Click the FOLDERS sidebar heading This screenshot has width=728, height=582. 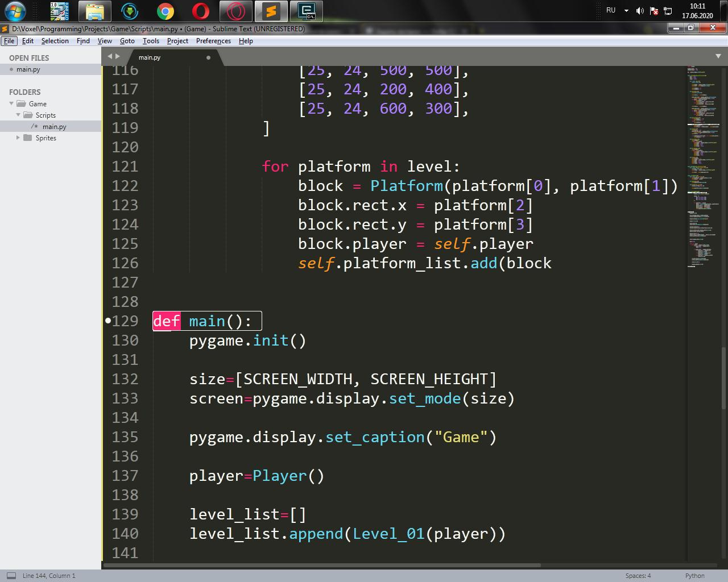tap(25, 92)
